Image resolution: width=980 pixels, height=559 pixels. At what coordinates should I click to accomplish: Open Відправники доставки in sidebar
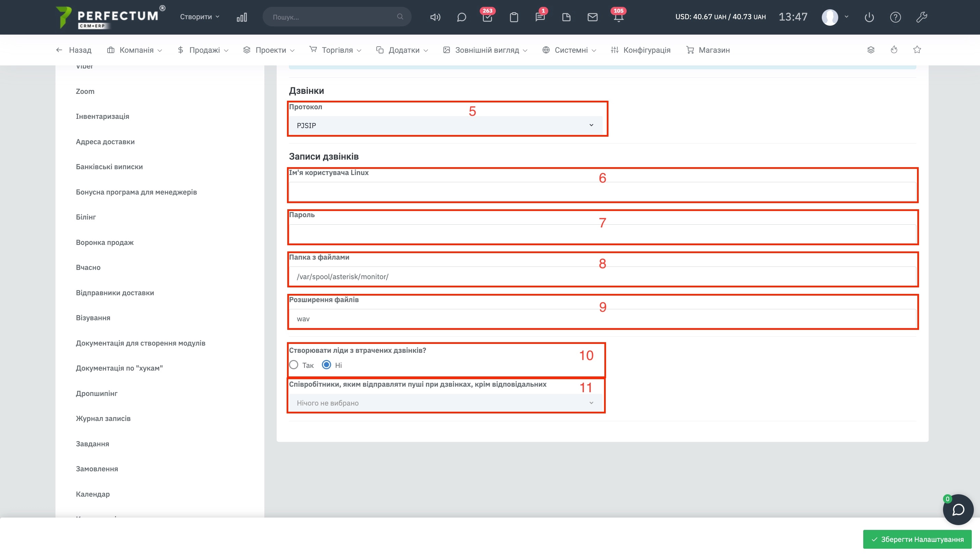click(115, 293)
